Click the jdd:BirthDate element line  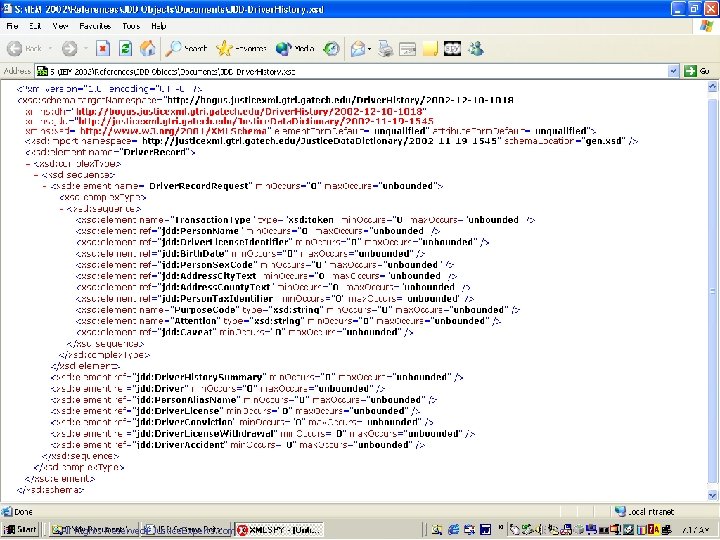[250, 253]
